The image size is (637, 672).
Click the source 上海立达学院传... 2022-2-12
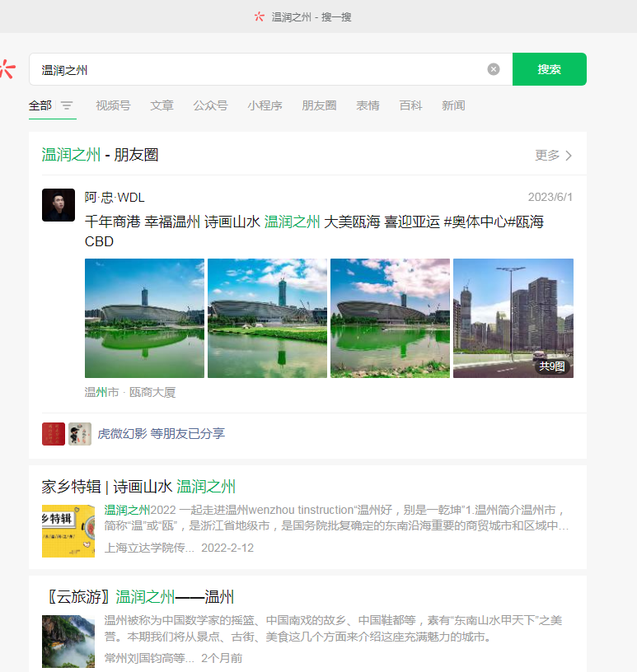click(179, 548)
